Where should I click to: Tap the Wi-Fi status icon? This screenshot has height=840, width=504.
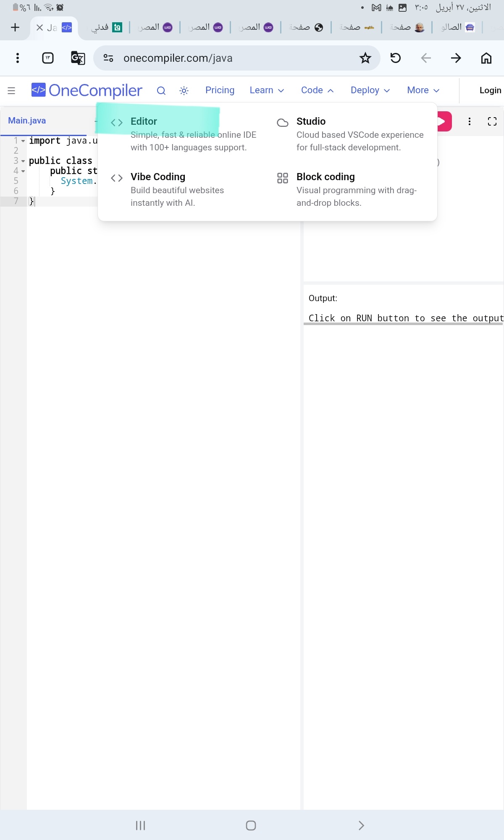49,8
